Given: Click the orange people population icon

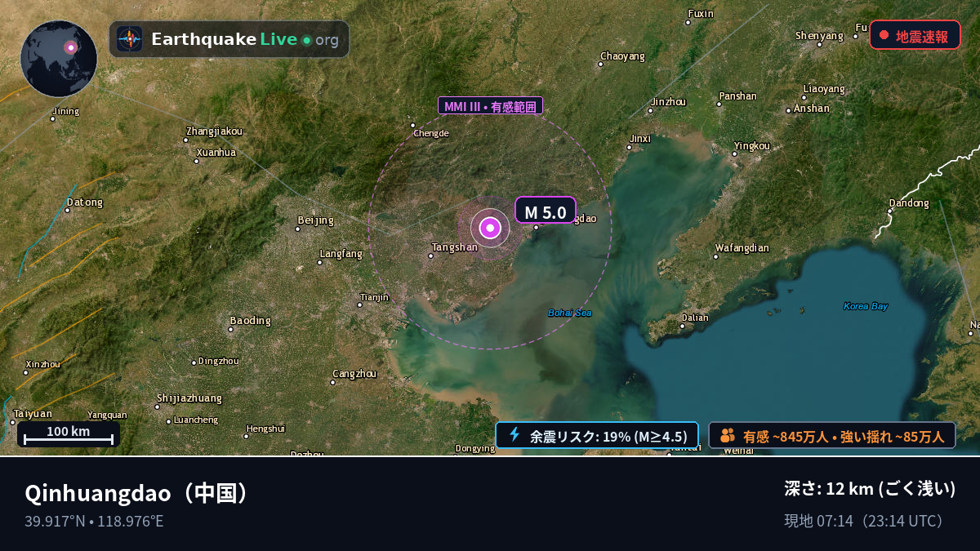Looking at the screenshot, I should (x=728, y=435).
